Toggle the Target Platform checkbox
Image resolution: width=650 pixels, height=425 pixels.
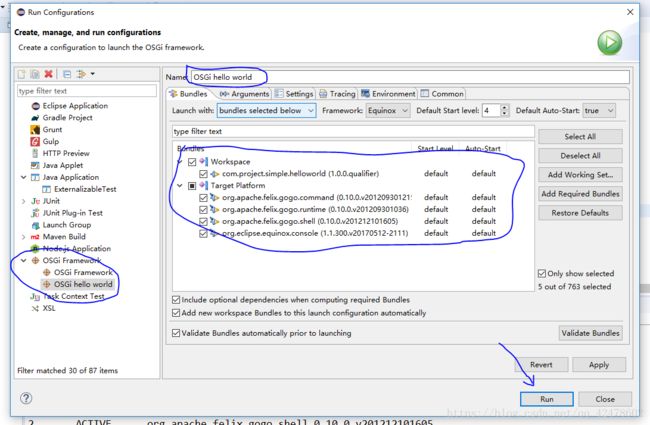pyautogui.click(x=192, y=186)
